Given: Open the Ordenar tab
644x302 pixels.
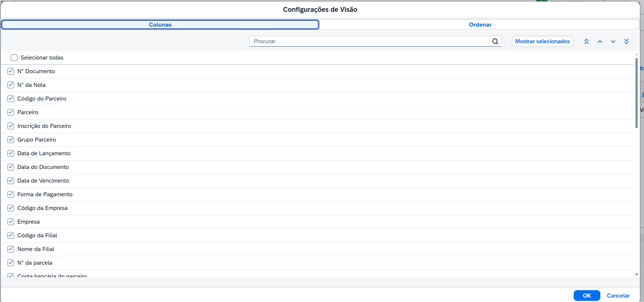Looking at the screenshot, I should point(480,25).
